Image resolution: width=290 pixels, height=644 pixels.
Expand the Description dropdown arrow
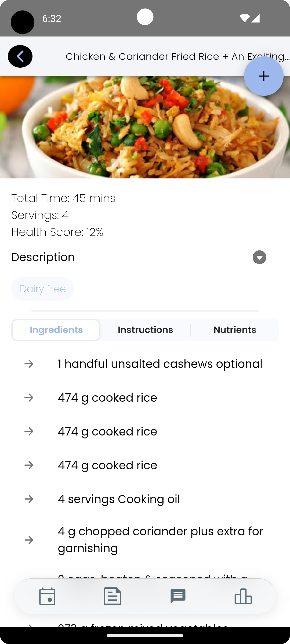click(x=259, y=257)
